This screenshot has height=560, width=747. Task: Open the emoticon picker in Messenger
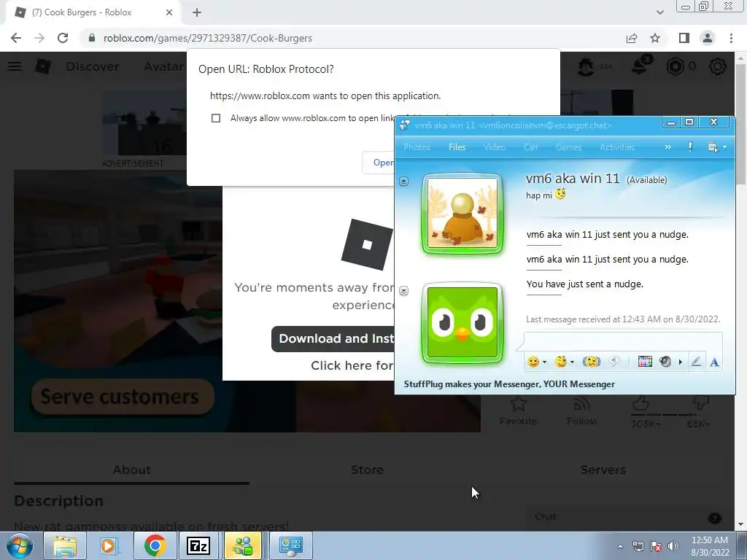pos(533,362)
